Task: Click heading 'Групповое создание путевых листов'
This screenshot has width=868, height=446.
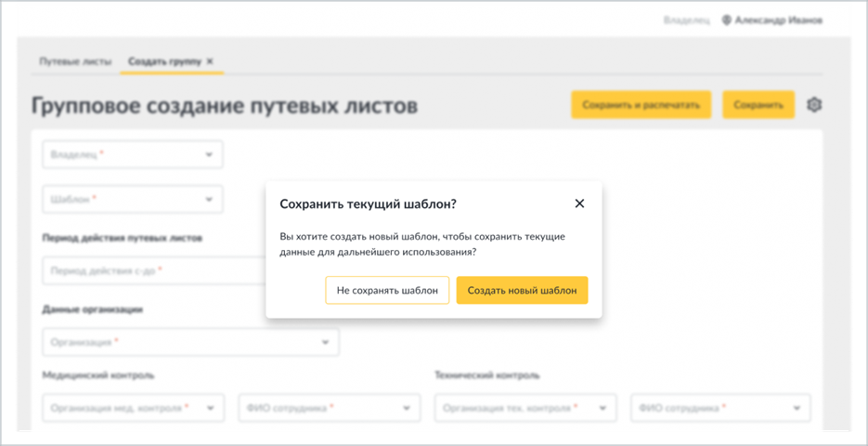Action: pyautogui.click(x=225, y=105)
